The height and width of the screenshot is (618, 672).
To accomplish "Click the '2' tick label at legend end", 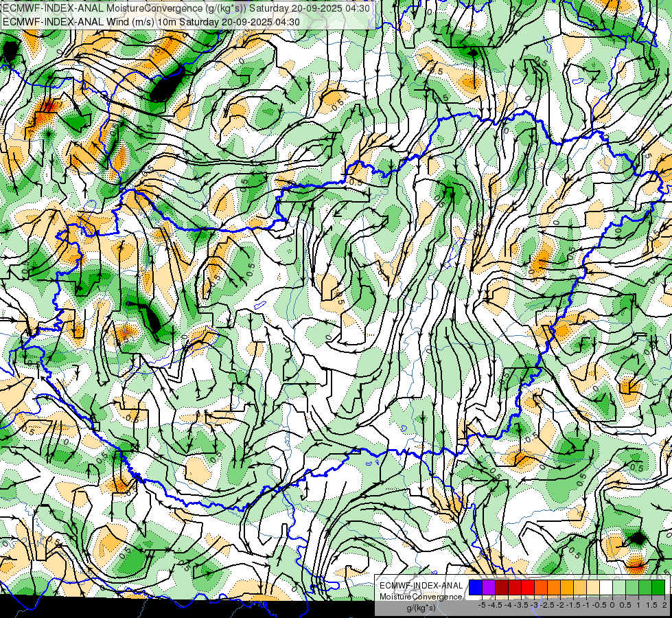I will tap(664, 605).
